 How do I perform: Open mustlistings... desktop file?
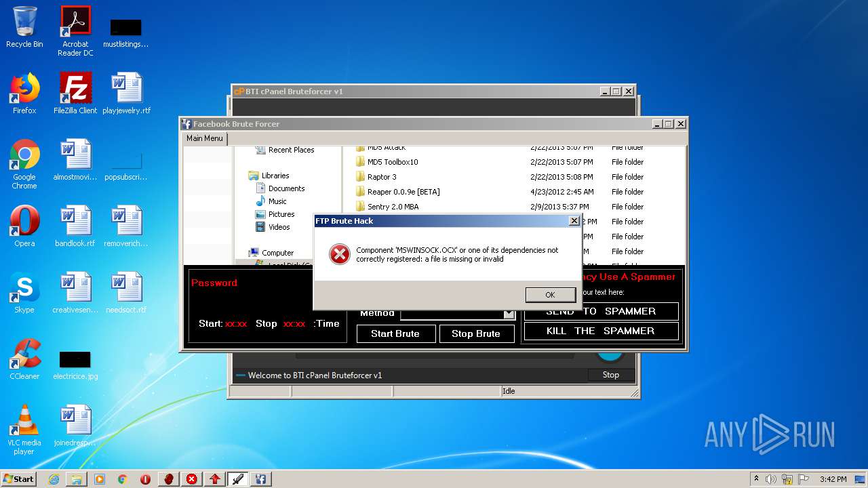click(x=126, y=33)
